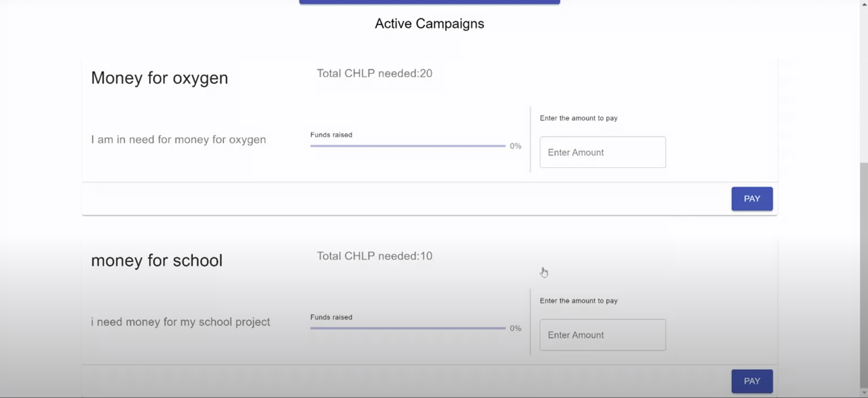Click the 0% label of school campaign
The height and width of the screenshot is (398, 868).
[515, 328]
